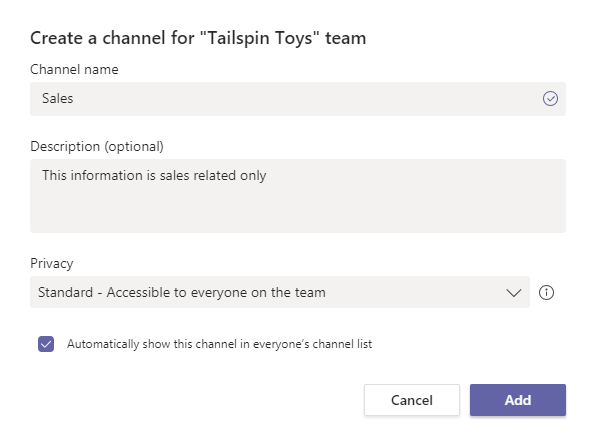Screen dimensions: 594x445
Task: Expand the Privacy dropdown chevron arrow
Action: (x=513, y=293)
